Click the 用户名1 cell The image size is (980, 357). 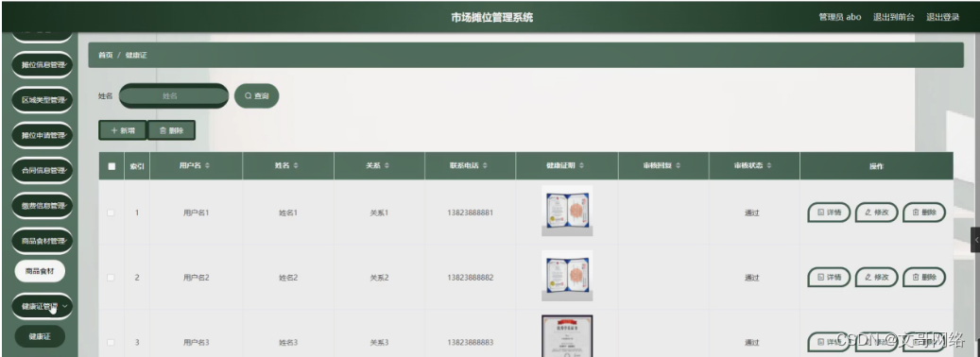coord(196,212)
